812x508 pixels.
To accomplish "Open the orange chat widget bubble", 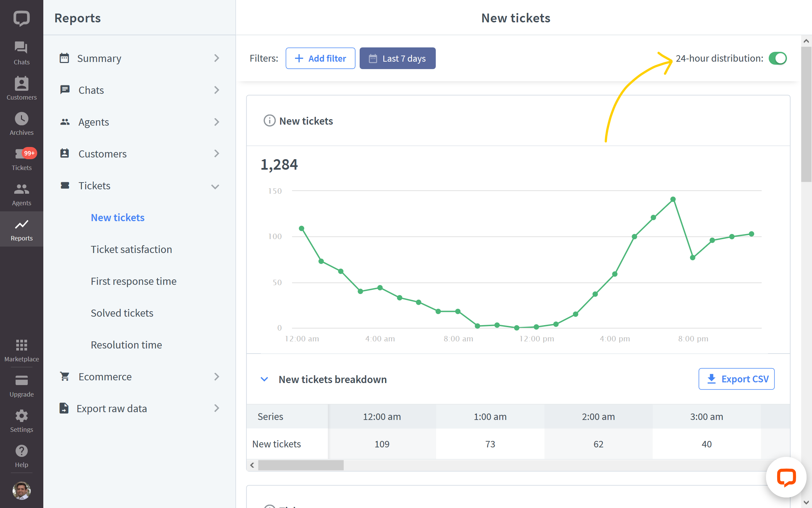I will (x=786, y=477).
